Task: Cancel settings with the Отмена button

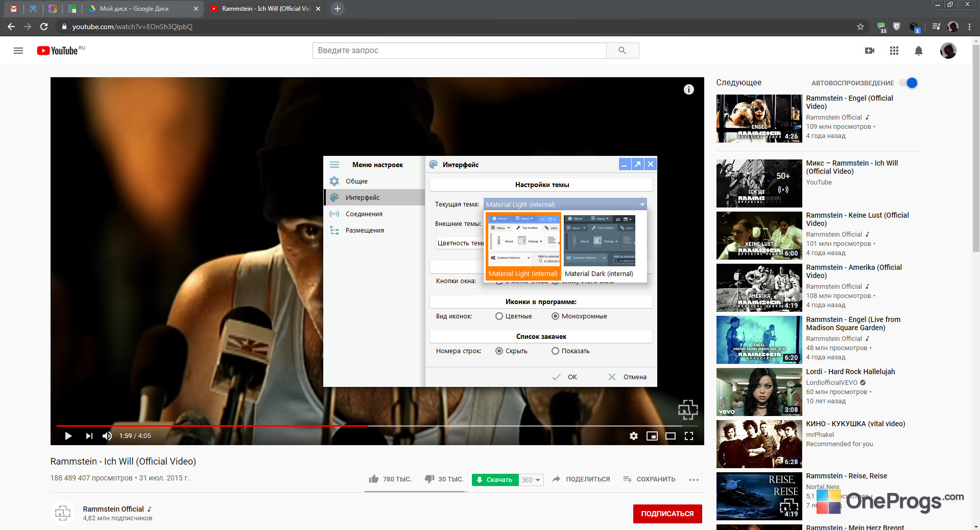Action: pos(627,377)
